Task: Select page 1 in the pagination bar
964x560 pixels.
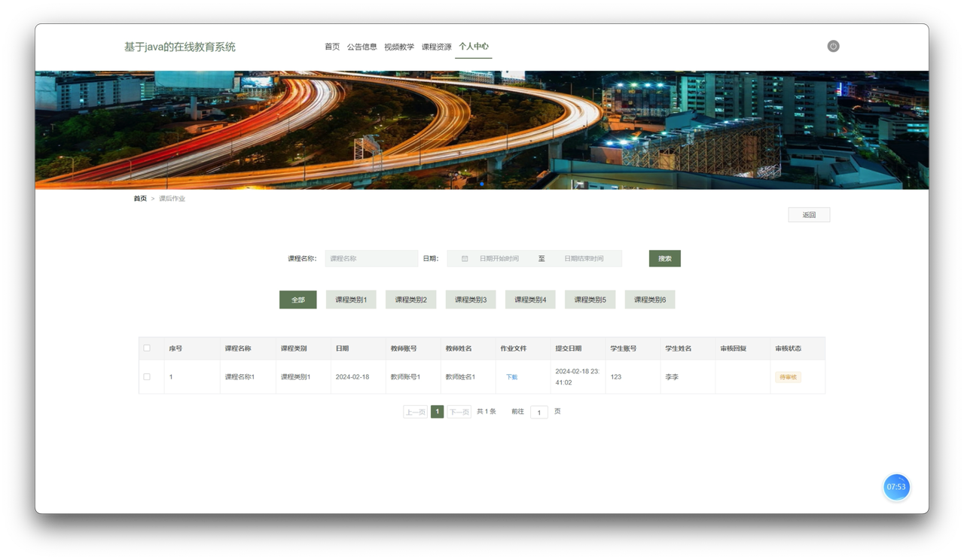Action: tap(437, 412)
